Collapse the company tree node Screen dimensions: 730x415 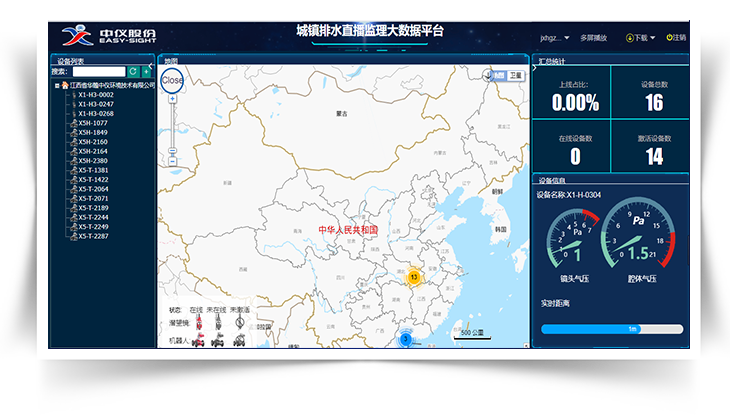coord(57,86)
